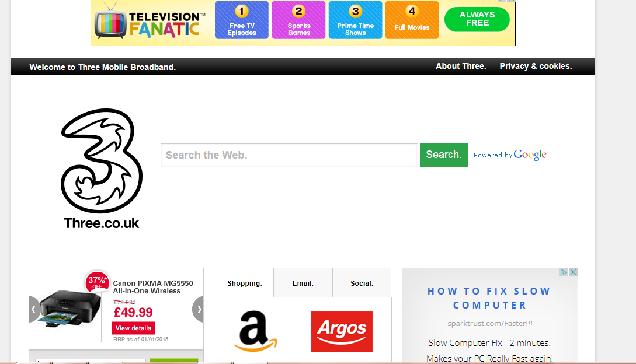Close the slow computer ad with X icon

[573, 272]
